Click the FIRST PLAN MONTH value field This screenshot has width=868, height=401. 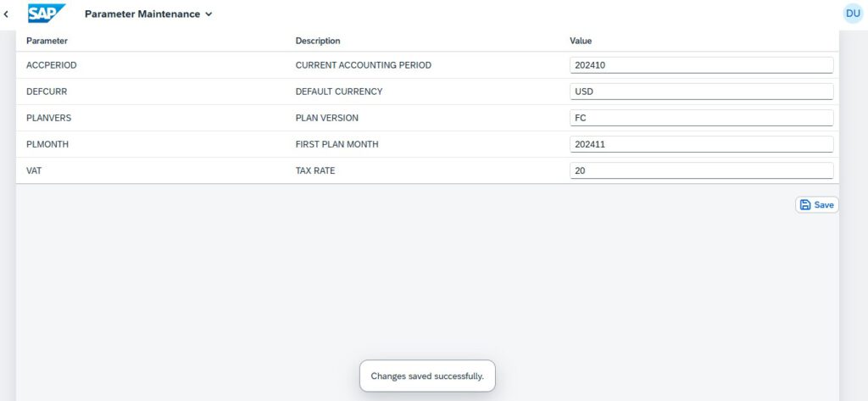click(x=701, y=144)
